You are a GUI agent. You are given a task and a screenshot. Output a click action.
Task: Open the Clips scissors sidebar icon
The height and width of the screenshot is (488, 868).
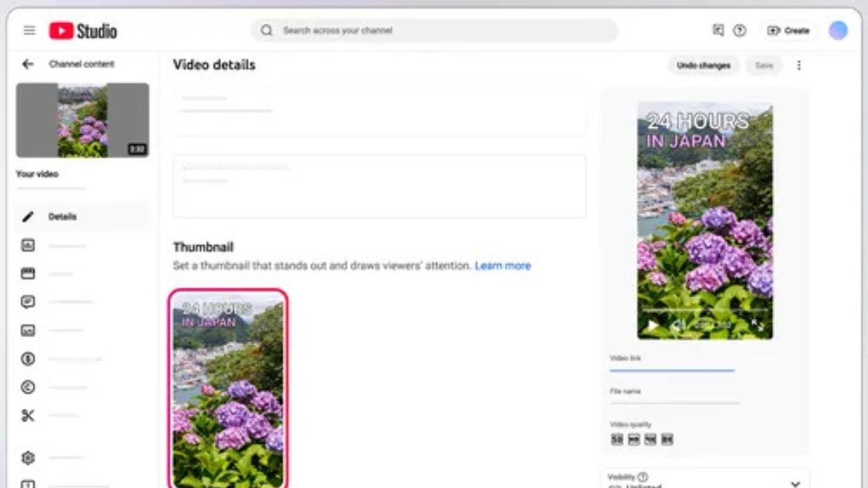pyautogui.click(x=28, y=416)
